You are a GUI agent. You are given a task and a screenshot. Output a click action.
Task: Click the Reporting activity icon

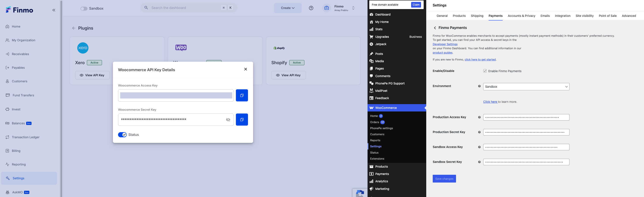coord(8,164)
